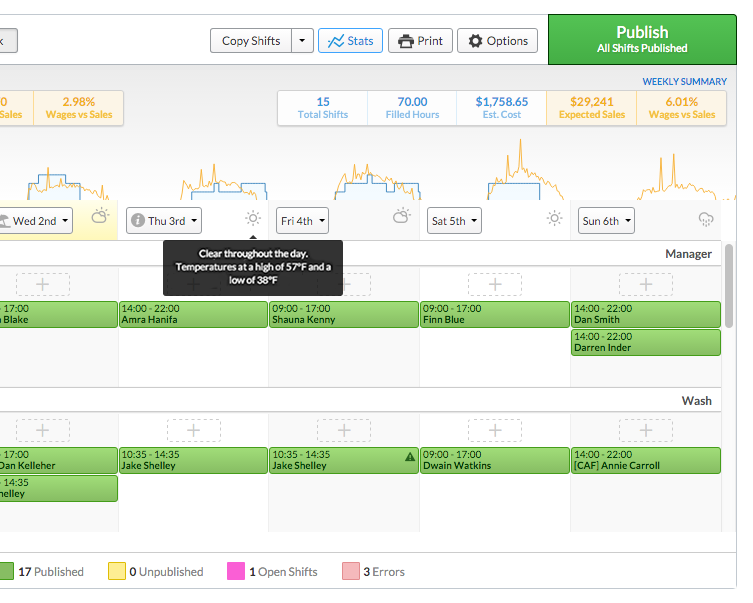Open Amra Hanifa's 14:00 - 22:00 shift

point(193,315)
